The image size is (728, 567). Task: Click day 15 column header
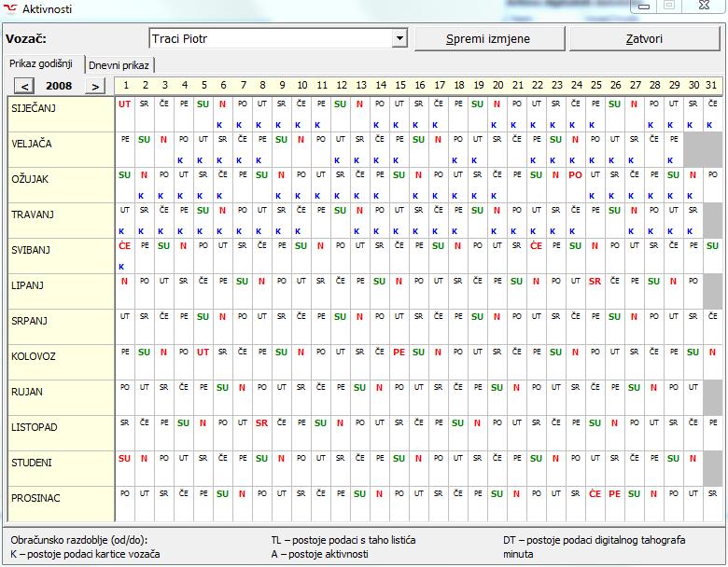pyautogui.click(x=400, y=86)
